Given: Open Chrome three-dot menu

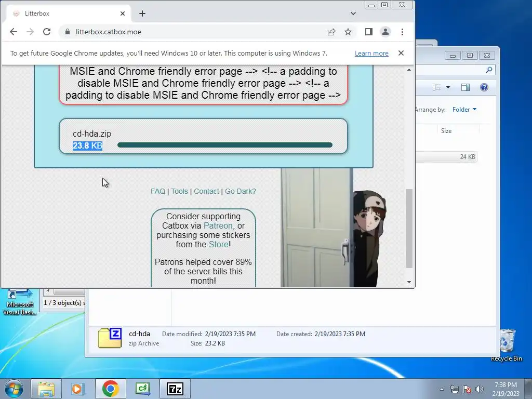Looking at the screenshot, I should point(403,32).
